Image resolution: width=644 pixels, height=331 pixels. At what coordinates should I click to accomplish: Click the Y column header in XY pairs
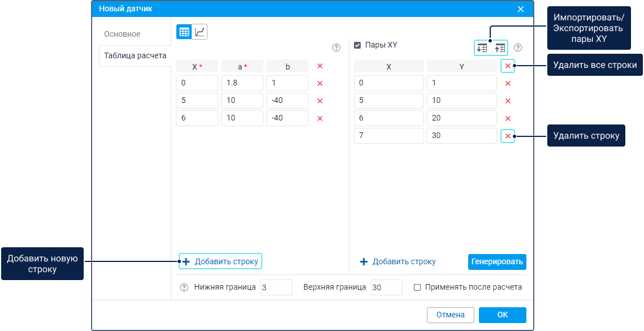462,66
